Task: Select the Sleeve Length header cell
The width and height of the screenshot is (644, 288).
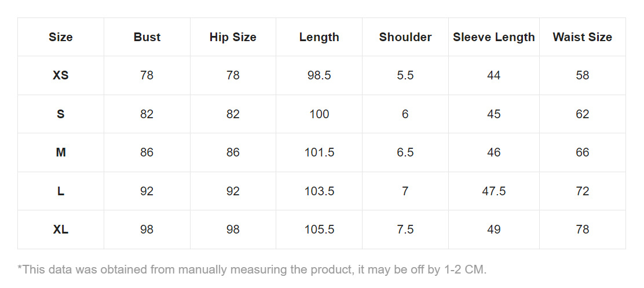Action: pos(494,37)
